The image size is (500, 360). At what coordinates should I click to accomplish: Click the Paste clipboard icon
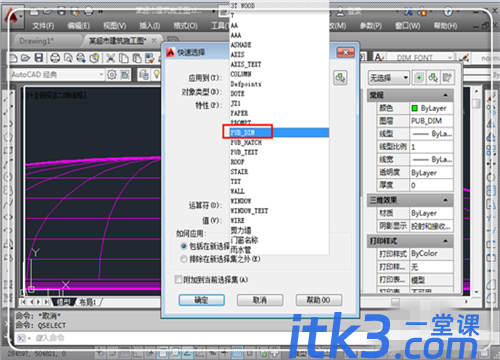tap(137, 58)
